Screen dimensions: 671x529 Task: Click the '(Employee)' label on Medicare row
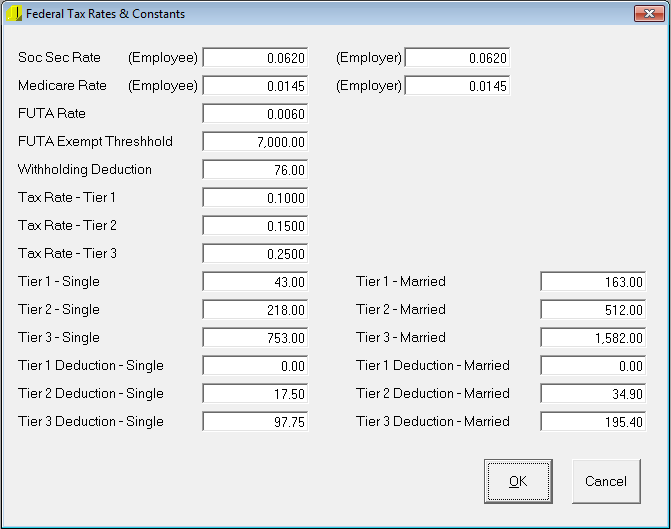163,86
